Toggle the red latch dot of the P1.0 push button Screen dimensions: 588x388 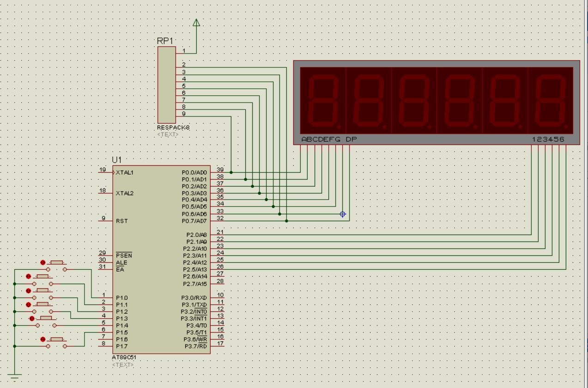coord(43,262)
